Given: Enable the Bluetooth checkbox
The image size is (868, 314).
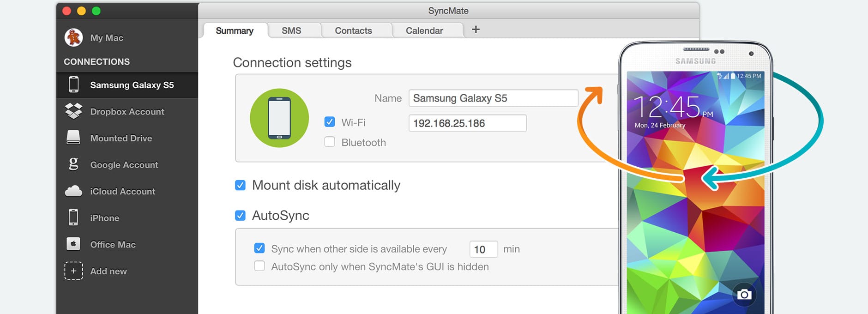Looking at the screenshot, I should 330,142.
